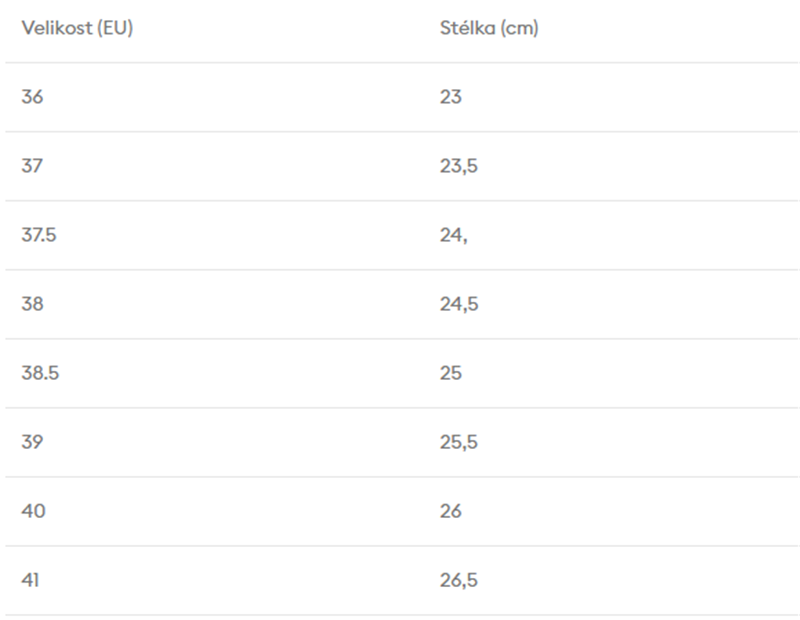Click the 23,5 insole length cell

[459, 166]
